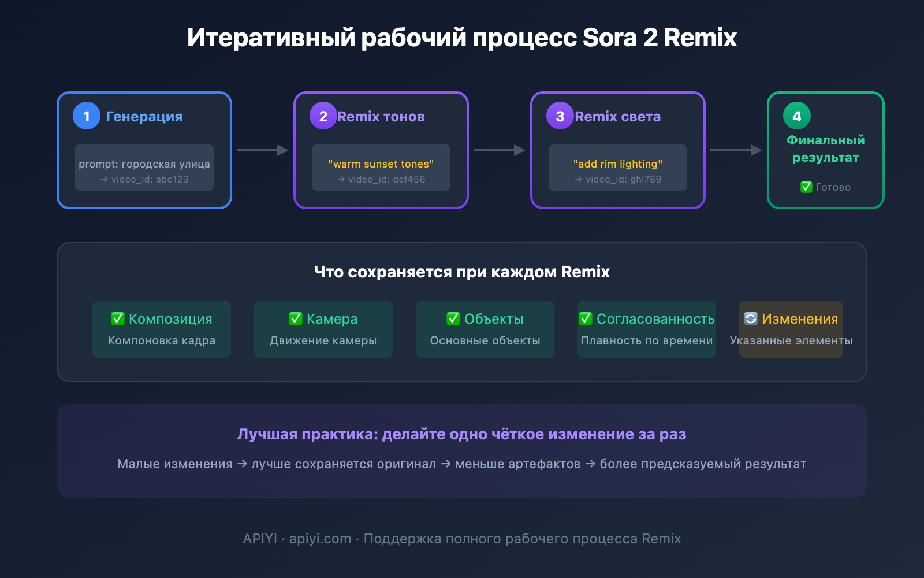This screenshot has width=924, height=578.
Task: Switch to the Remix света card
Action: pyautogui.click(x=617, y=149)
